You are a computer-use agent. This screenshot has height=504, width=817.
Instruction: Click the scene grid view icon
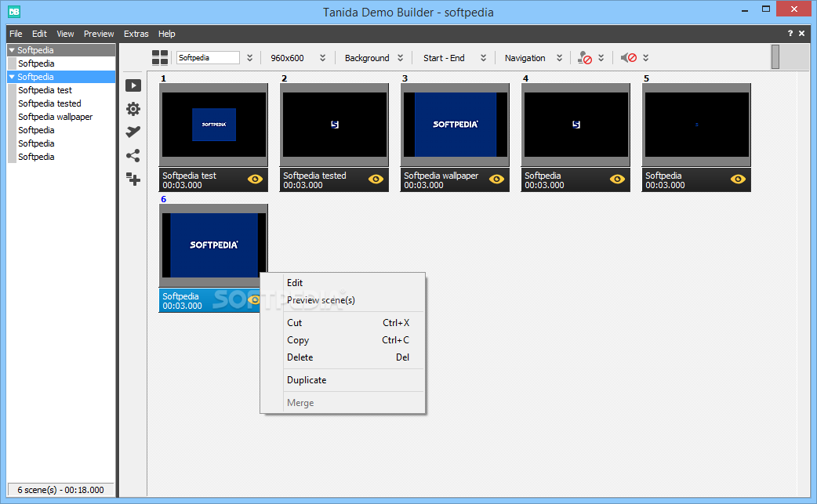160,58
